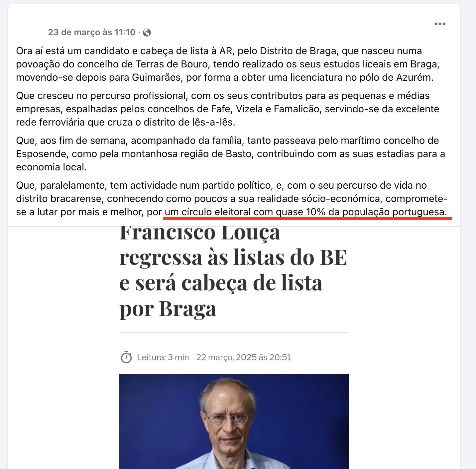476x469 pixels.
Task: Click the article photo of the man
Action: 234,422
